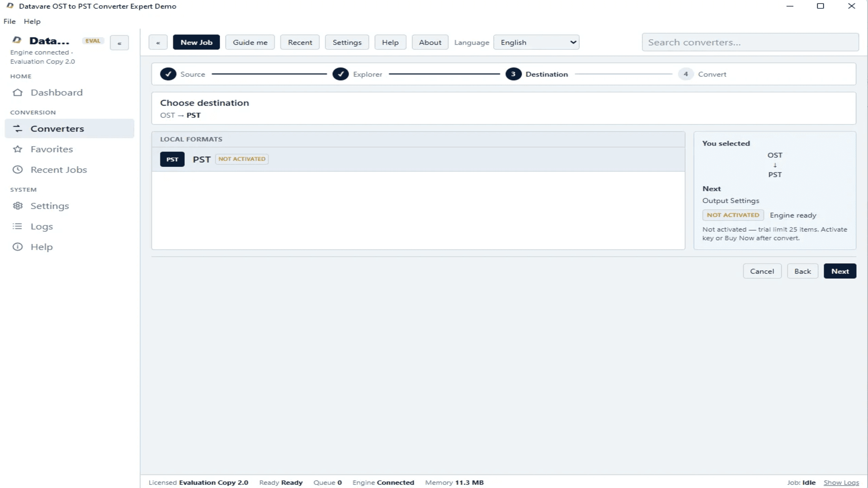Viewport: 868px width, 488px height.
Task: Click 'Engine Connected' status bar entry
Action: [383, 483]
